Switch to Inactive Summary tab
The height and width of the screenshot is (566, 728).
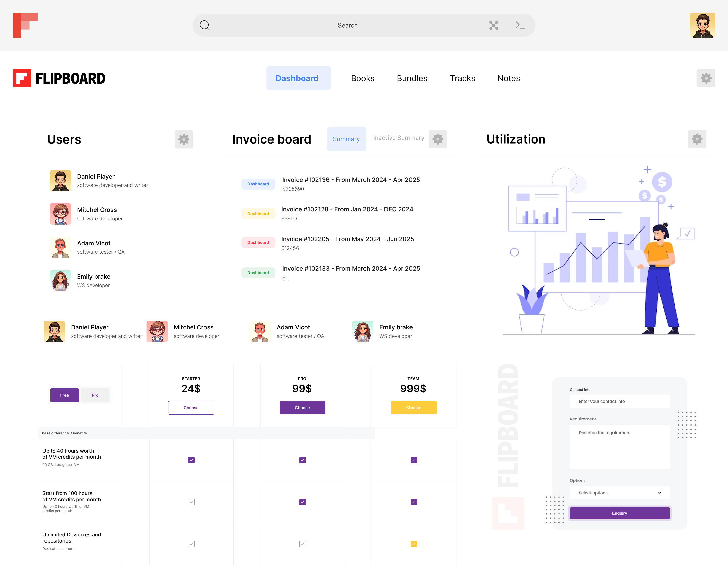coord(398,138)
